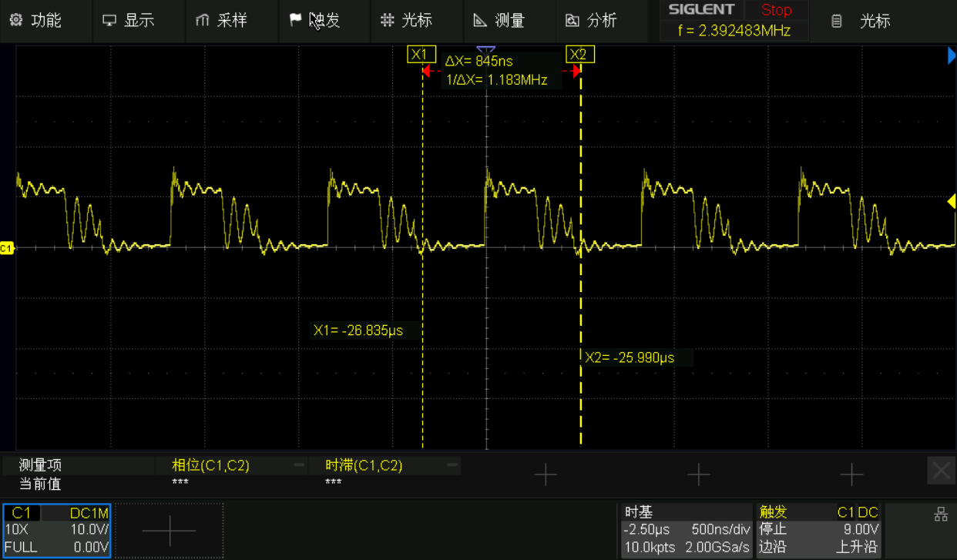The width and height of the screenshot is (957, 560).
Task: Click the SIGLENT logo
Action: pyautogui.click(x=701, y=10)
